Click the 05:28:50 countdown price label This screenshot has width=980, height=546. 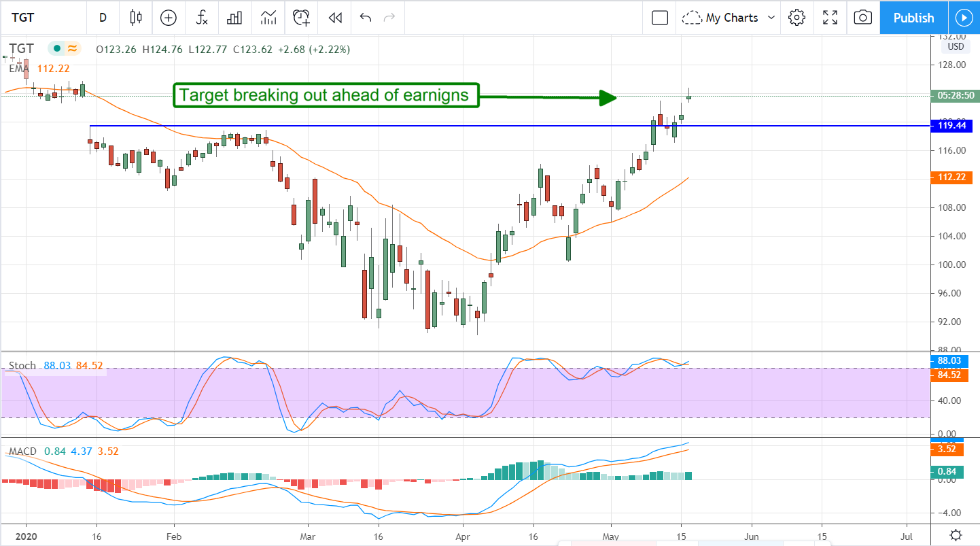pyautogui.click(x=956, y=96)
